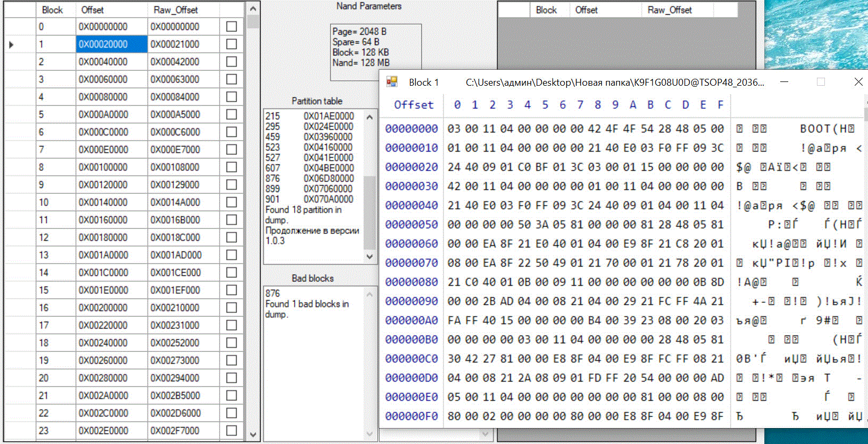The image size is (868, 444).
Task: Minimize the Block 1 hex viewer window
Action: coord(784,82)
